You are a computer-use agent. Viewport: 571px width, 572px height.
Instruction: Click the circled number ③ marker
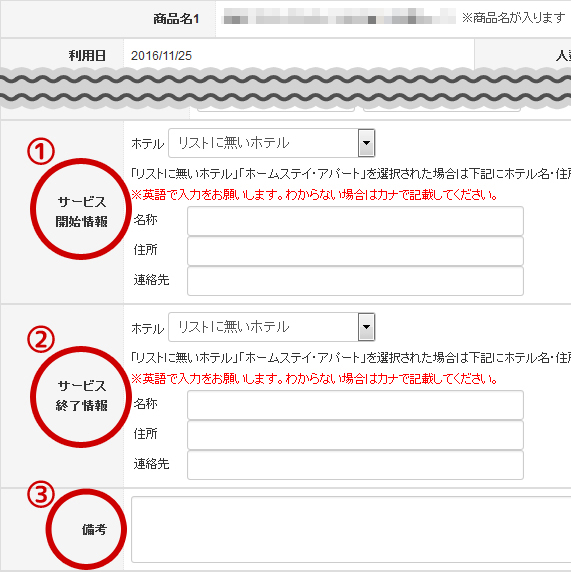[x=41, y=494]
